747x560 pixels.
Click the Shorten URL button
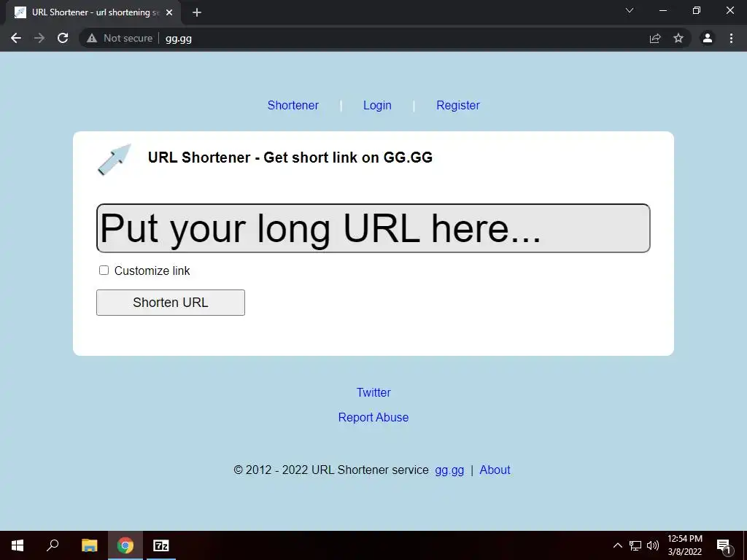click(171, 303)
